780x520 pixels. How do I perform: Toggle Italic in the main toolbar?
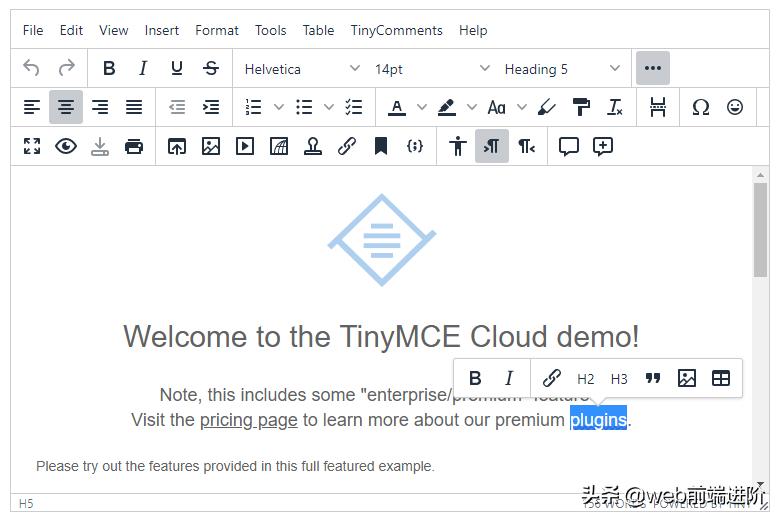[143, 68]
